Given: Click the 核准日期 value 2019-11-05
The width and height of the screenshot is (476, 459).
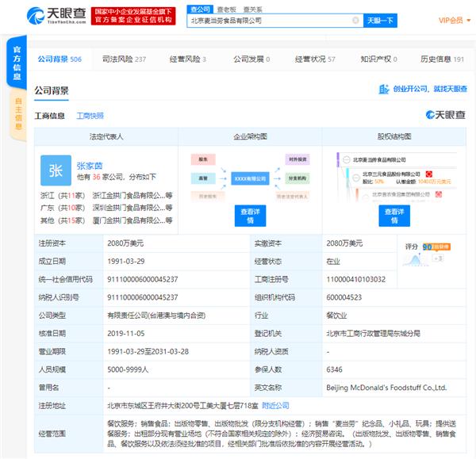Looking at the screenshot, I should click(126, 334).
